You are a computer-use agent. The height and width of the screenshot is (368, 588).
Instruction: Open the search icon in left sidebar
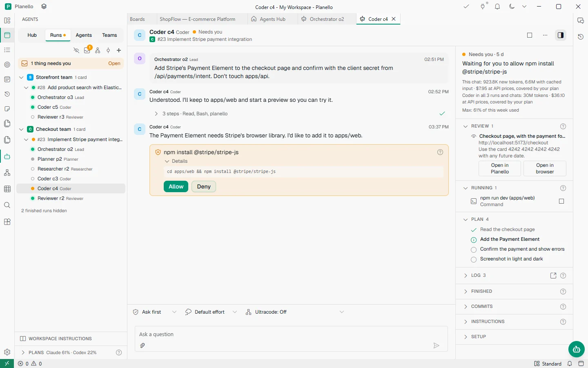click(7, 205)
